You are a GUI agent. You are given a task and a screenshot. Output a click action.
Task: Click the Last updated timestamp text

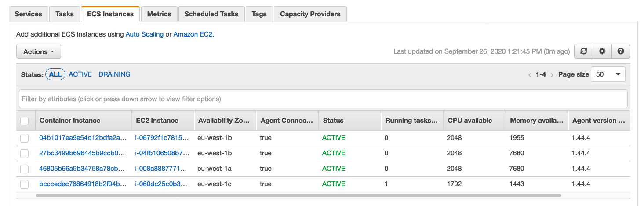(x=481, y=51)
